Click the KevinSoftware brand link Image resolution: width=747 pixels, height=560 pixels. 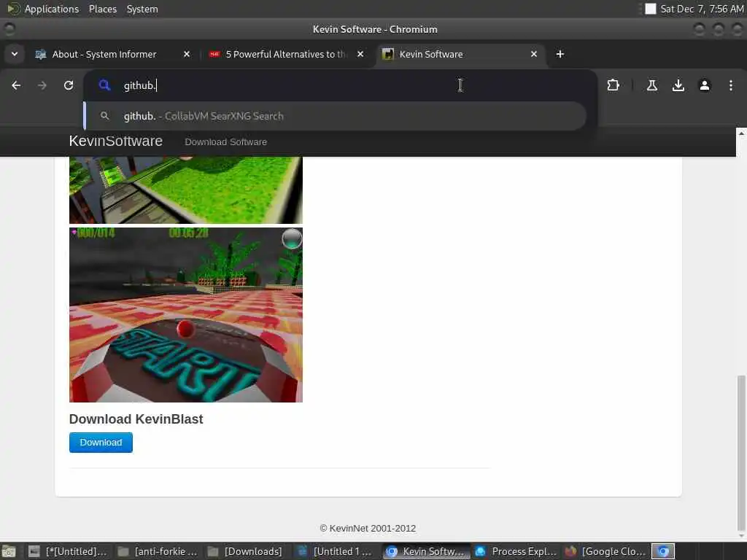[x=116, y=141]
